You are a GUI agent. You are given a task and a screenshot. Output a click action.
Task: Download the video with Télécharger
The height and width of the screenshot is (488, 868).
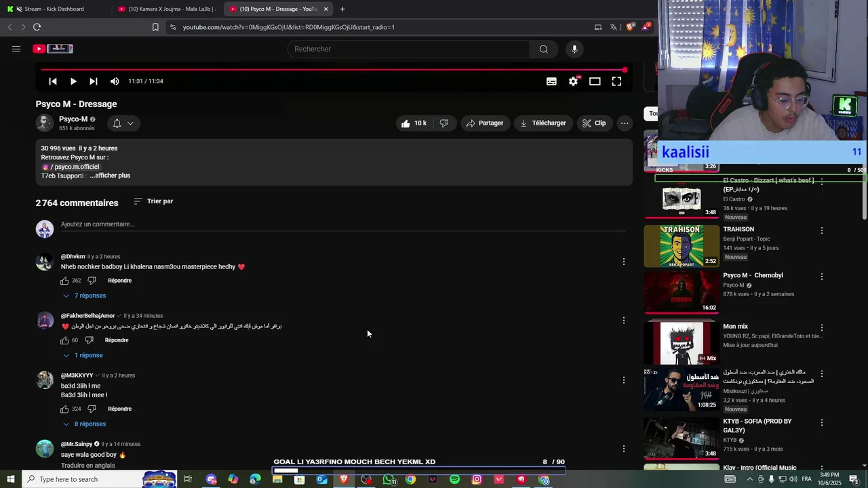[543, 123]
